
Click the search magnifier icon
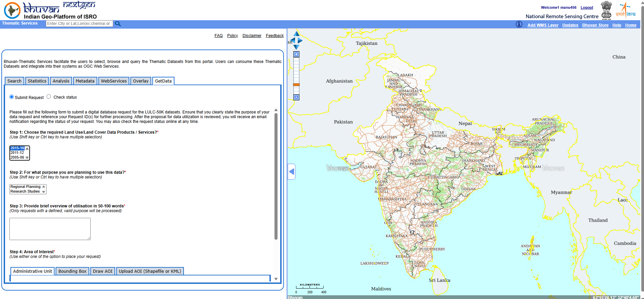pyautogui.click(x=118, y=24)
